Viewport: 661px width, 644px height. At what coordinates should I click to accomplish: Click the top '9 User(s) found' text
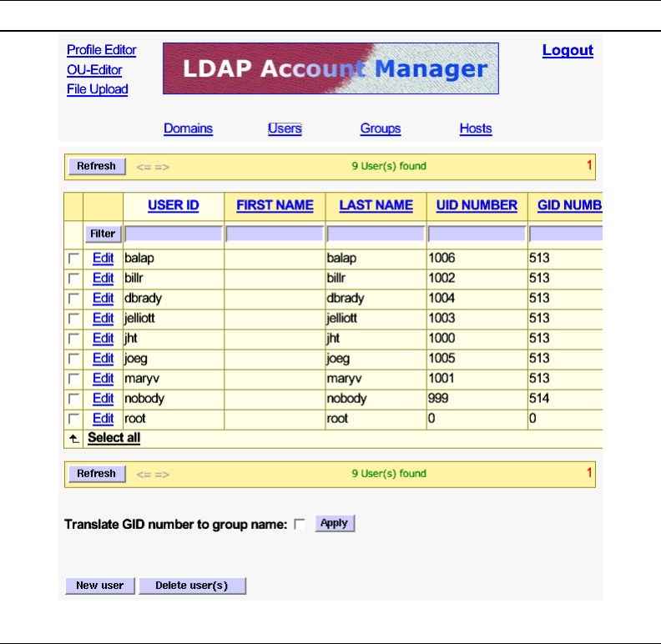coord(389,166)
